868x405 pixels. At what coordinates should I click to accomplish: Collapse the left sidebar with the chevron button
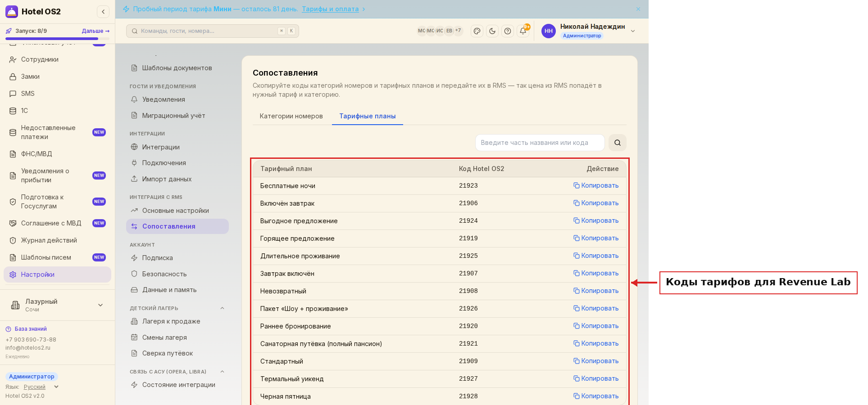pos(103,12)
